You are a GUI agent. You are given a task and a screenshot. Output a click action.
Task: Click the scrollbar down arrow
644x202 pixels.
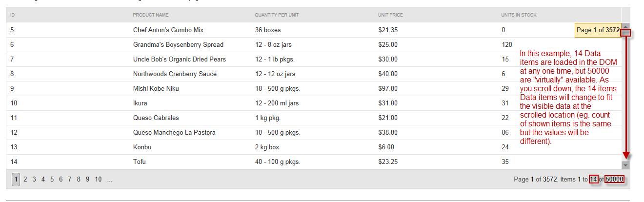point(626,165)
